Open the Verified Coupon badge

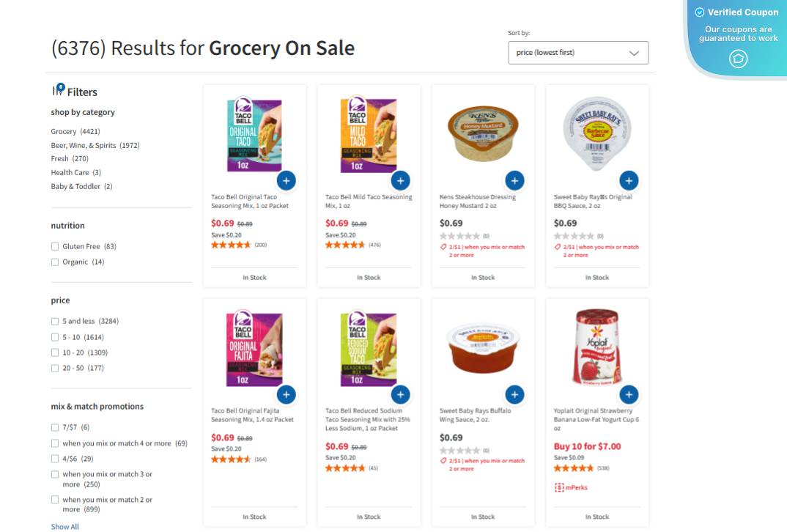(737, 34)
